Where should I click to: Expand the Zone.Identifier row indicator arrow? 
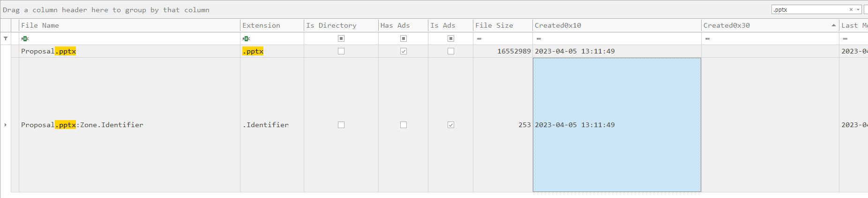tap(6, 125)
